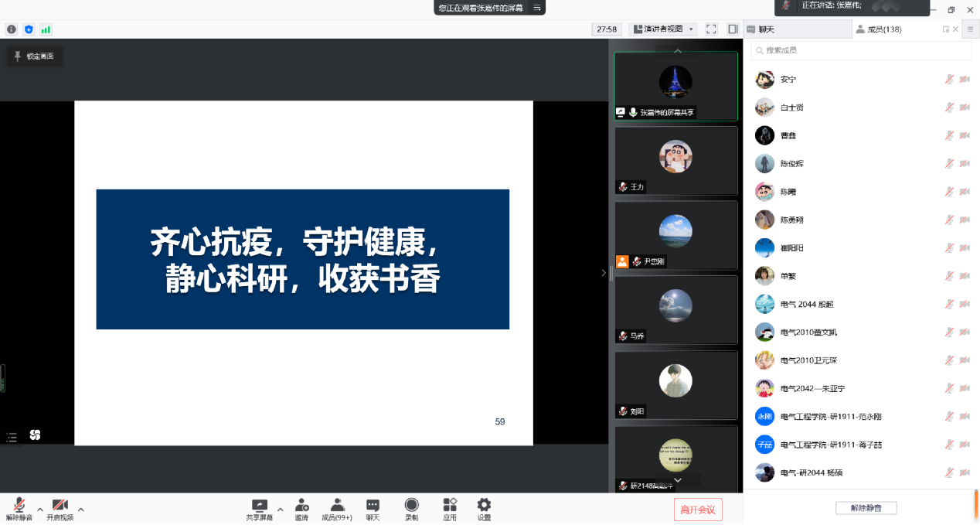
Task: Click the red 离开会议 button
Action: click(697, 510)
